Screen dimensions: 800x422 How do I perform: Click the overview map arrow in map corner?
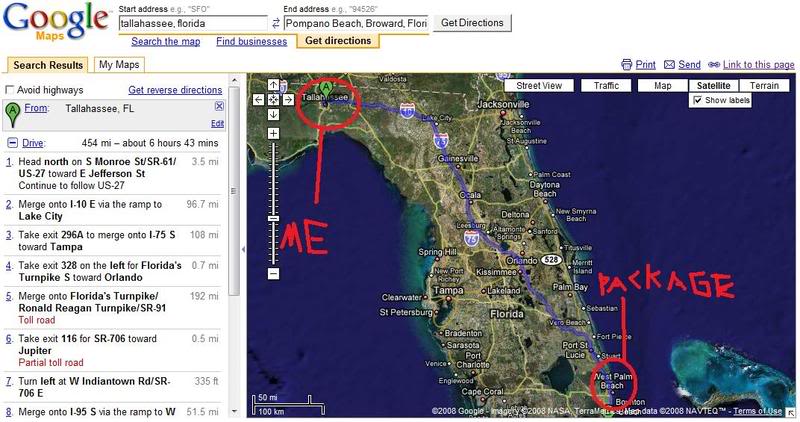tap(790, 412)
